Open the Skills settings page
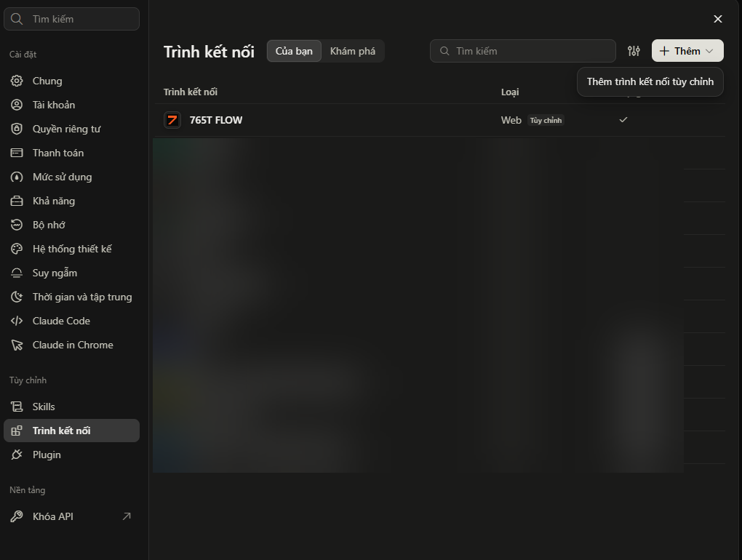The image size is (742, 560). coord(71,407)
